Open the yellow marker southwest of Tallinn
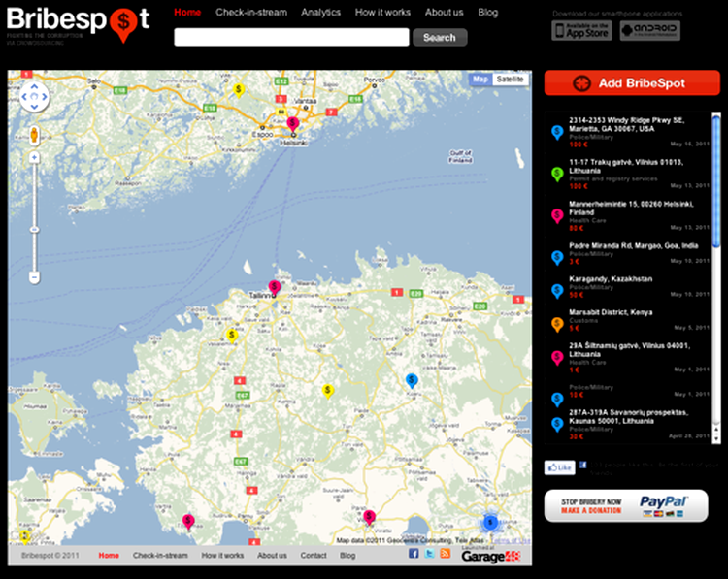This screenshot has height=579, width=728. (x=232, y=336)
